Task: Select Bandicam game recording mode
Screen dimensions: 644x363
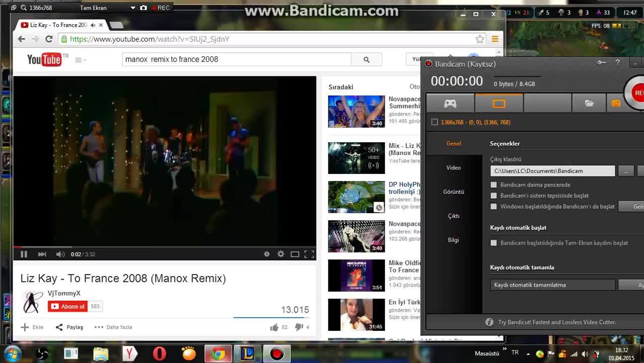Action: click(450, 104)
